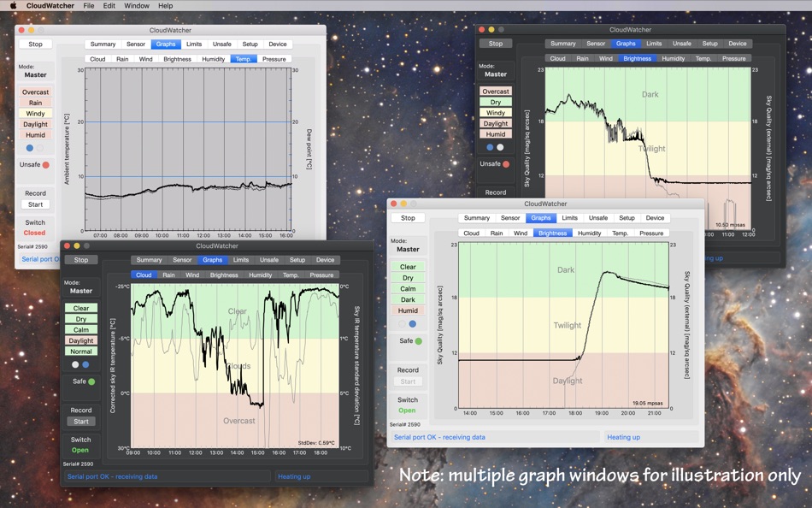Click Calm status in the light Brightness window

[408, 289]
